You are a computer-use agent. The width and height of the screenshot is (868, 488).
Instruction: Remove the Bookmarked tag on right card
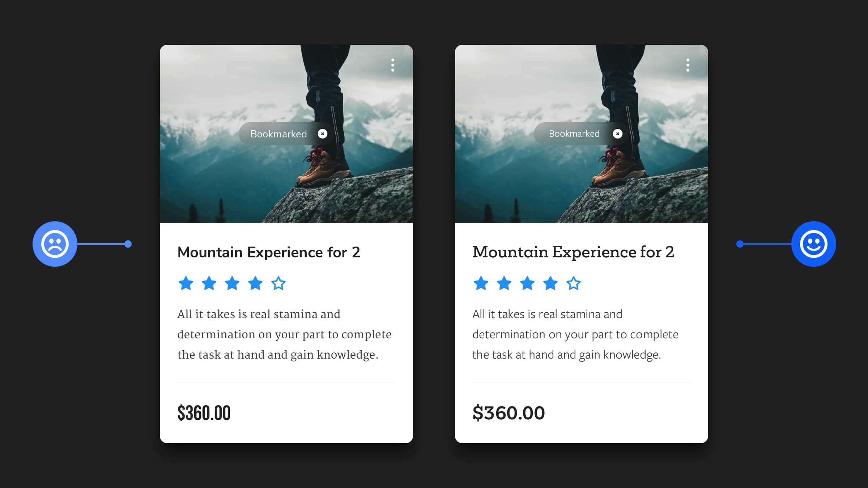click(x=618, y=134)
